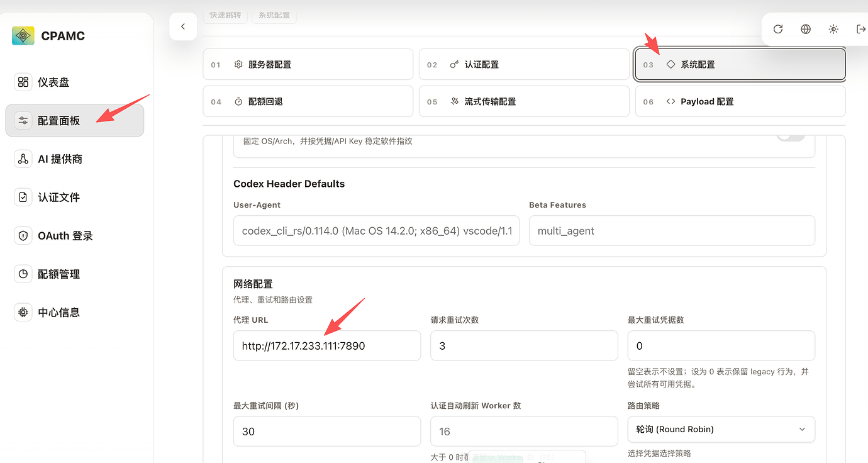Image resolution: width=868 pixels, height=463 pixels.
Task: Click the 快速跳转 chip
Action: click(x=226, y=15)
